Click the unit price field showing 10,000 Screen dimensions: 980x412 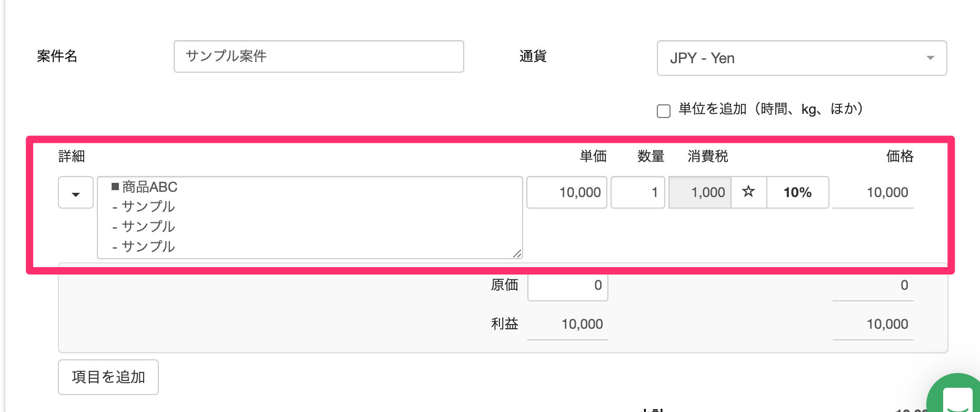tap(566, 192)
